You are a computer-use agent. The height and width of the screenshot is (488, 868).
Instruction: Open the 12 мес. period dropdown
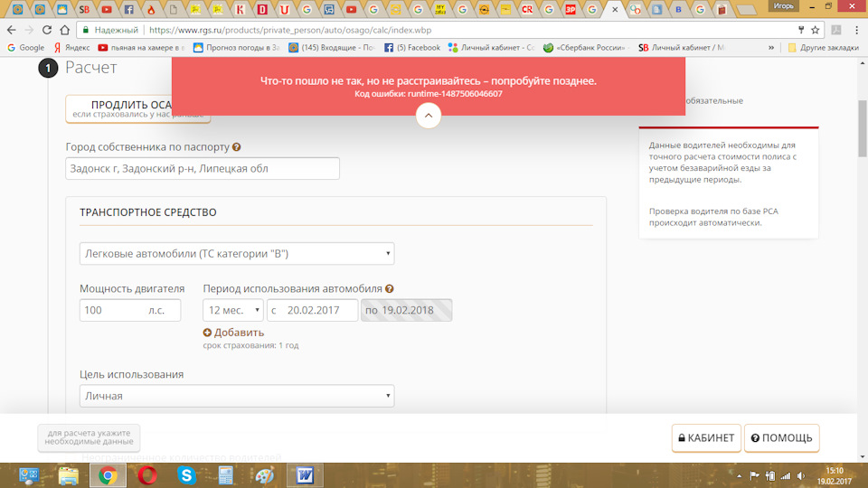pyautogui.click(x=232, y=310)
